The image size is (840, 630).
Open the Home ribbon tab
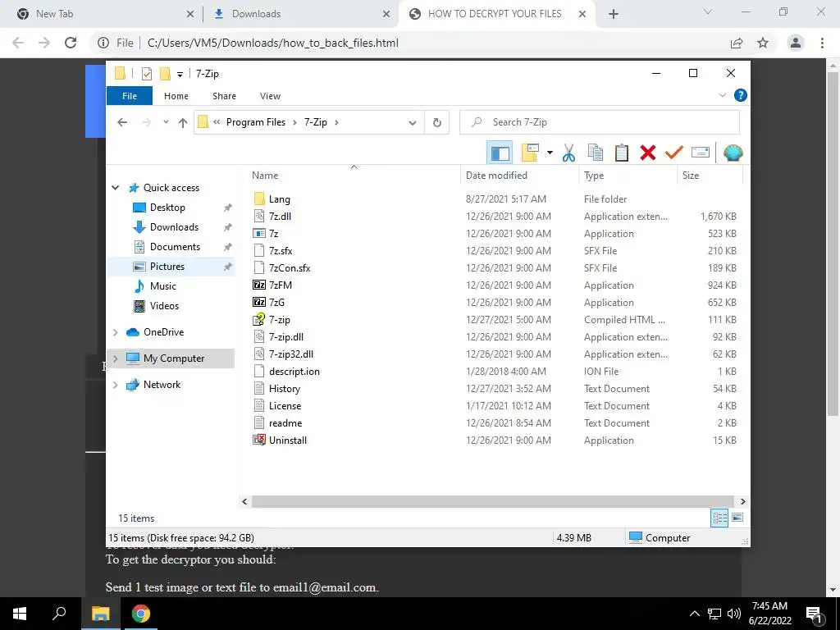(x=176, y=96)
